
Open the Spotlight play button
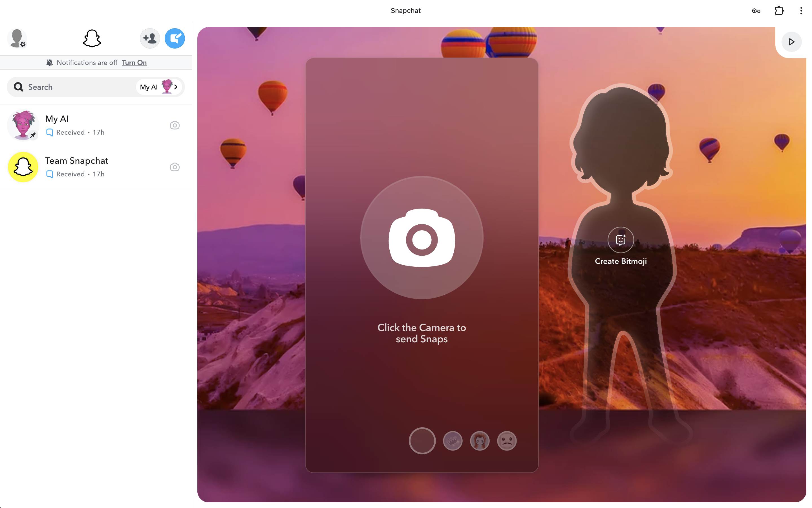click(x=791, y=42)
